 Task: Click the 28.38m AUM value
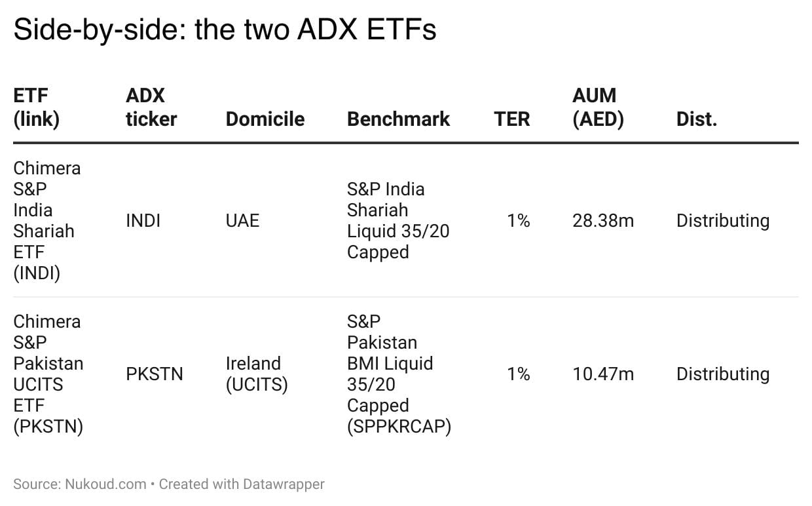602,221
